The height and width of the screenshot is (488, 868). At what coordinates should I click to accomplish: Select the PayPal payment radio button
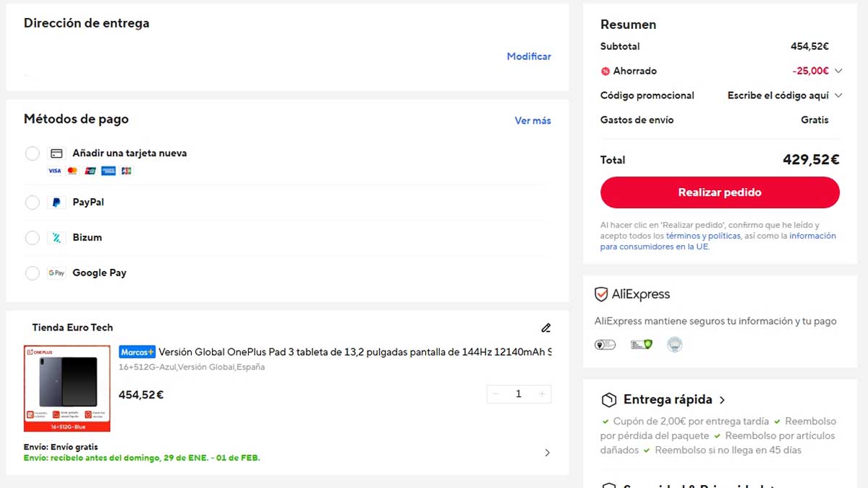(x=33, y=202)
